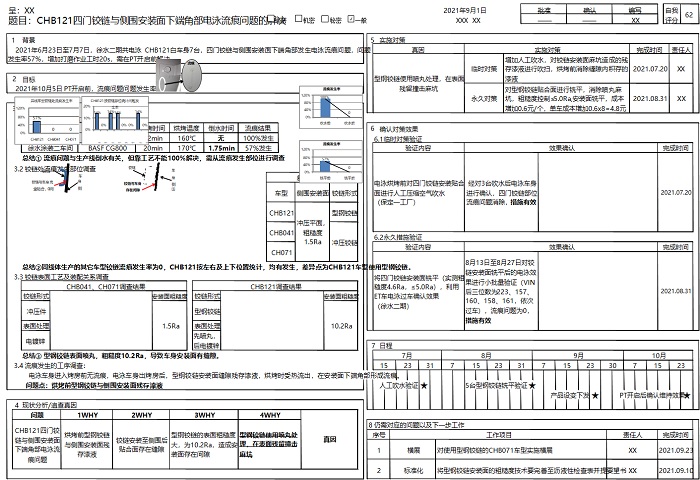Click the 3WHY column header
The height and width of the screenshot is (480, 700).
[x=204, y=415]
